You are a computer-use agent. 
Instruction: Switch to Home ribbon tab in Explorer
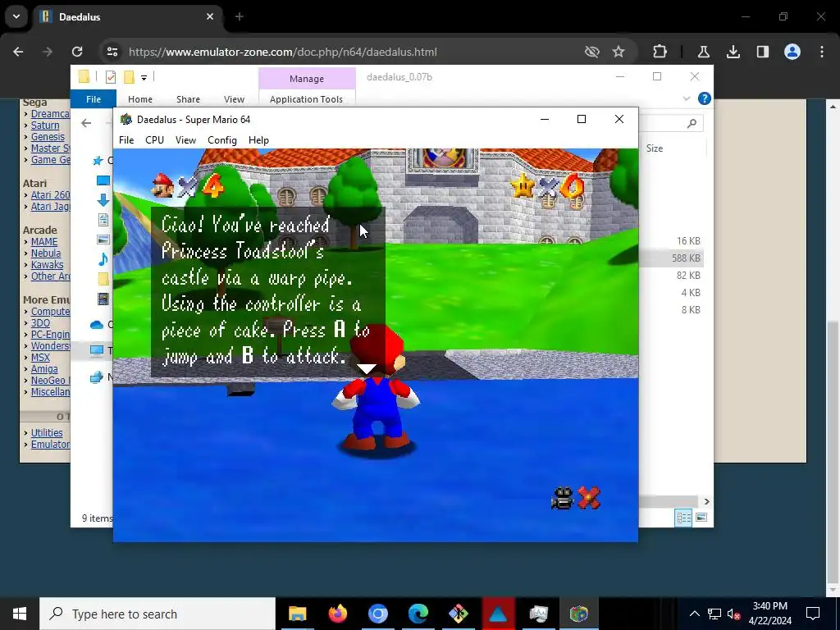pos(139,99)
